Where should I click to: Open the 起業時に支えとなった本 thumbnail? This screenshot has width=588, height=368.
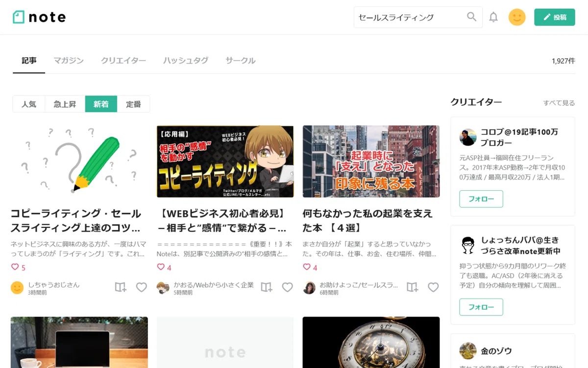(x=371, y=161)
